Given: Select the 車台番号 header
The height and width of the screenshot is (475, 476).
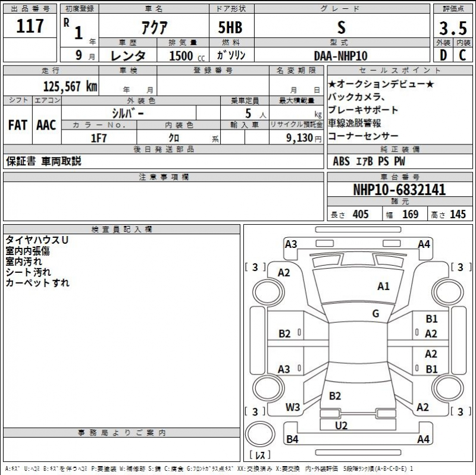Looking at the screenshot, I should tap(400, 177).
